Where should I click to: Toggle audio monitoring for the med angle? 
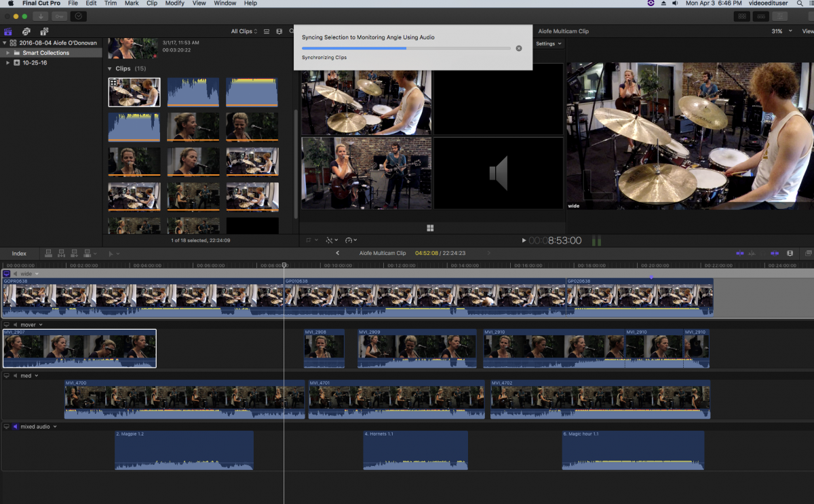click(16, 376)
